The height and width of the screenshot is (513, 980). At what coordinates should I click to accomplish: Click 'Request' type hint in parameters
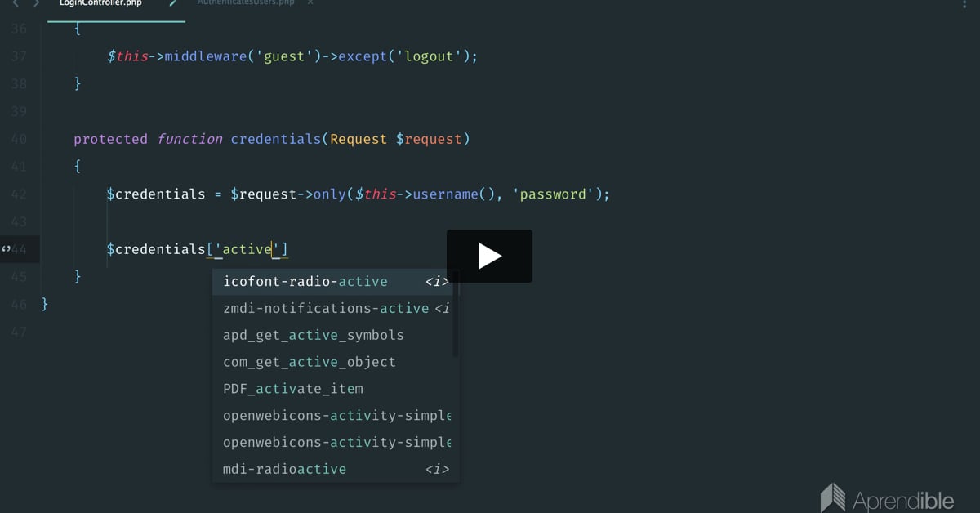tap(359, 139)
